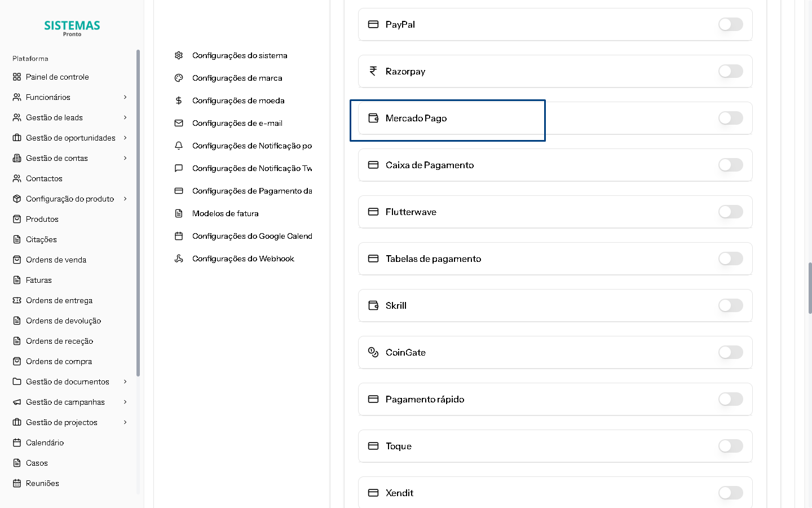
Task: Enable the PayPal payment toggle
Action: click(x=730, y=24)
